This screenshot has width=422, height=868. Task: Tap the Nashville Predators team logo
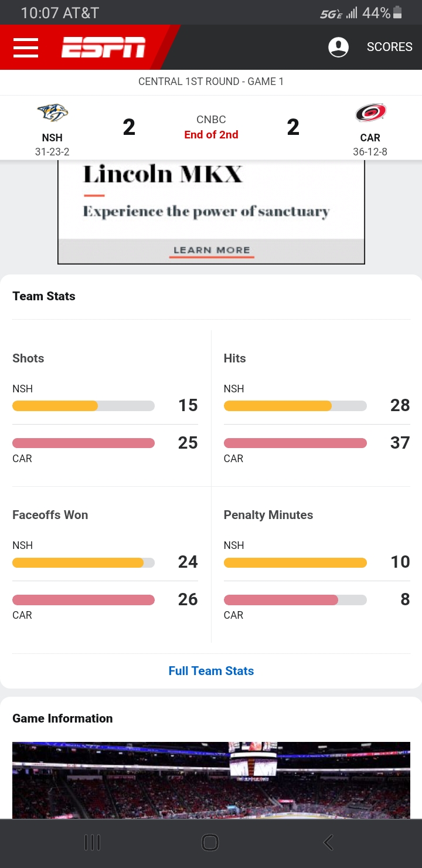52,113
